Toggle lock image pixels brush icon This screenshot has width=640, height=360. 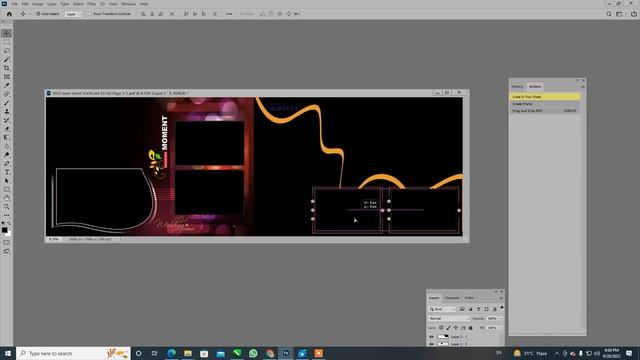pos(448,328)
